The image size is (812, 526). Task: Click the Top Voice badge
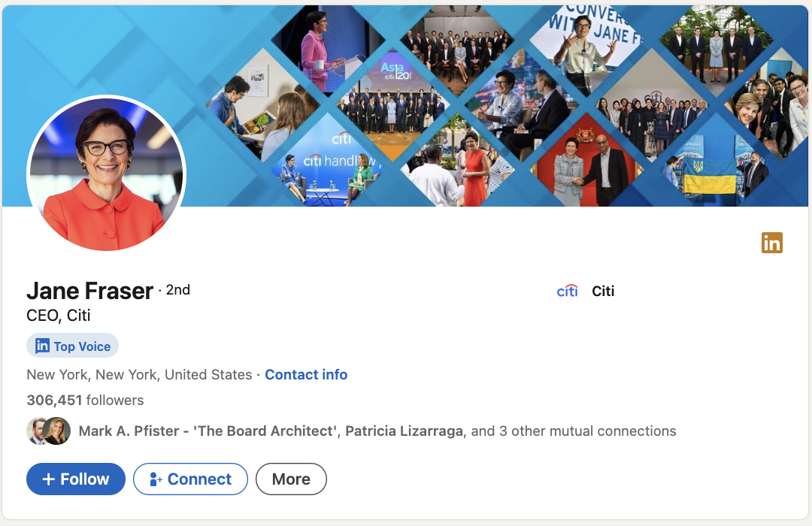coord(72,346)
